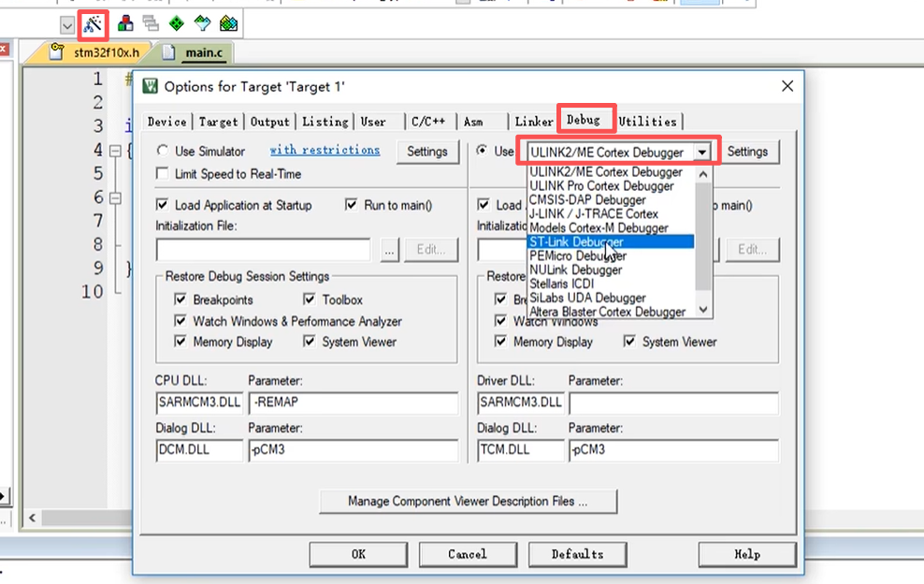This screenshot has width=924, height=584.
Task: Select ST-Link Debugger in the dropdown list
Action: (x=611, y=241)
